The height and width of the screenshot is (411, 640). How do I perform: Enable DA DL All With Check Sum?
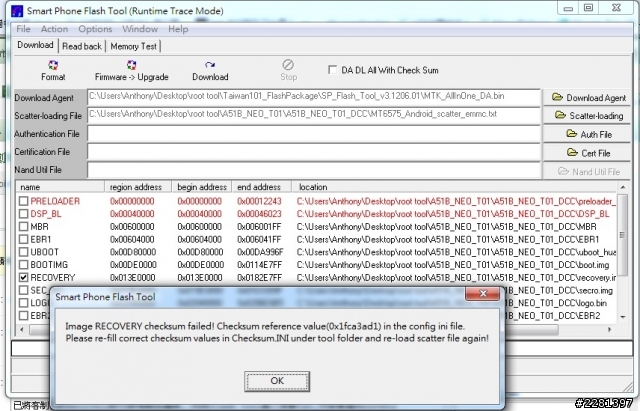tap(333, 70)
